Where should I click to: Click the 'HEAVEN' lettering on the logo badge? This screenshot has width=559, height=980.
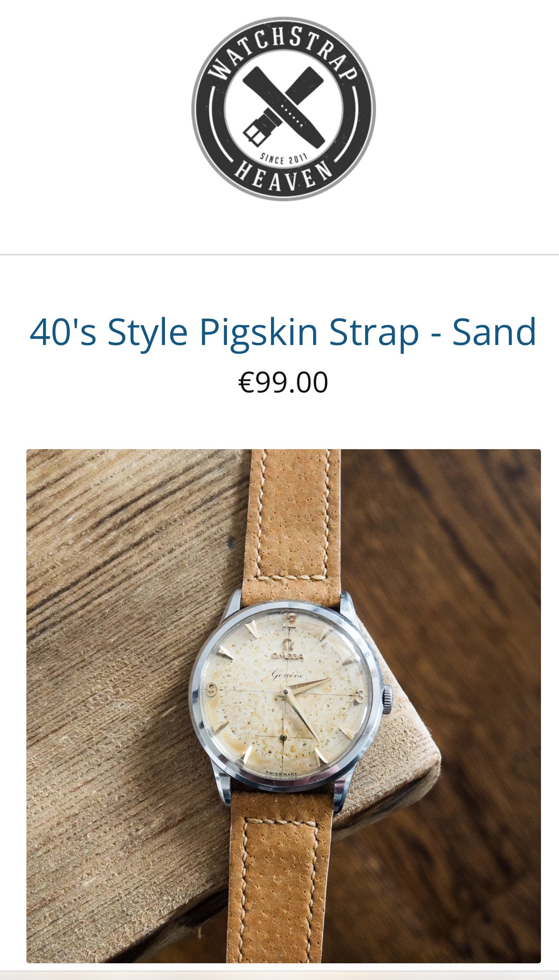[x=284, y=176]
